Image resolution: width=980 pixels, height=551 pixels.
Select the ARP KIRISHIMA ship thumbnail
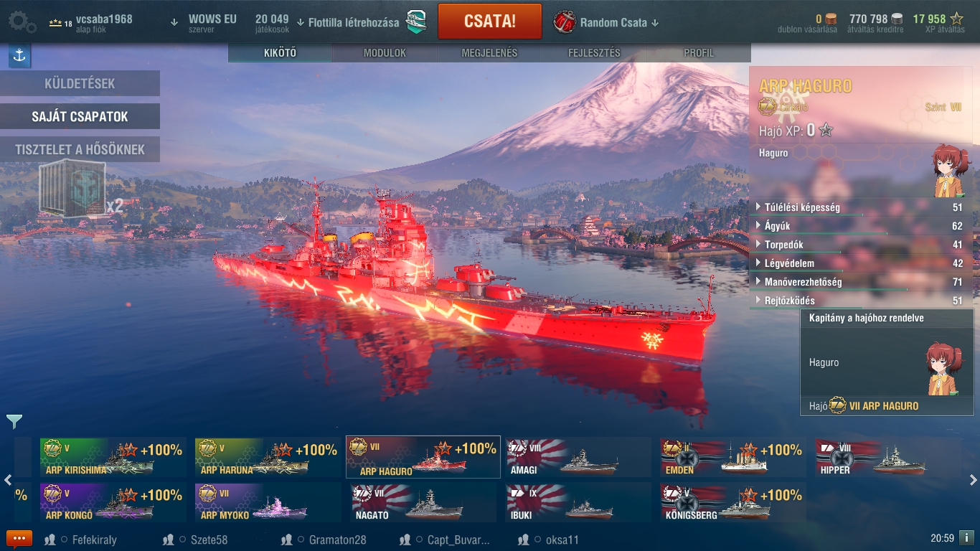click(x=113, y=457)
